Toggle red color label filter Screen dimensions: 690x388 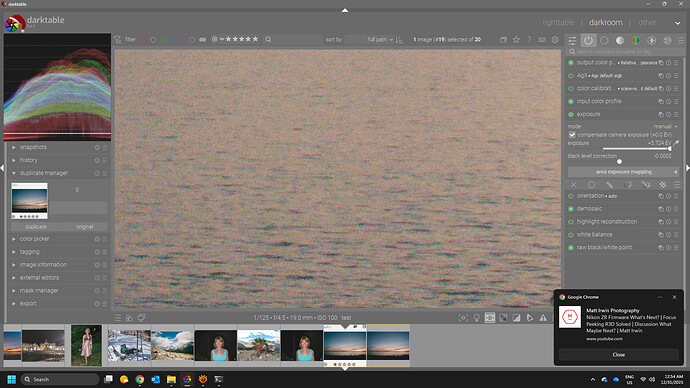coord(143,40)
